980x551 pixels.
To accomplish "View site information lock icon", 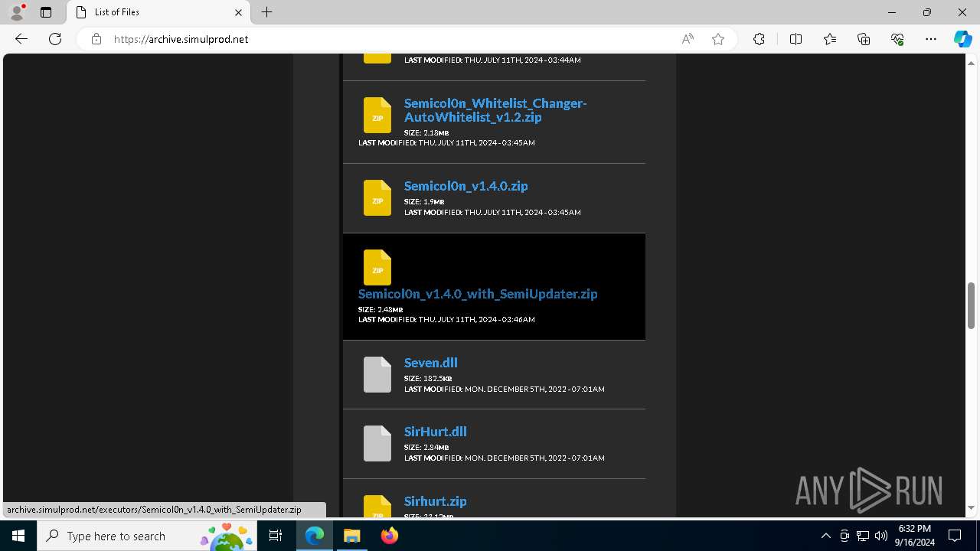I will click(96, 39).
